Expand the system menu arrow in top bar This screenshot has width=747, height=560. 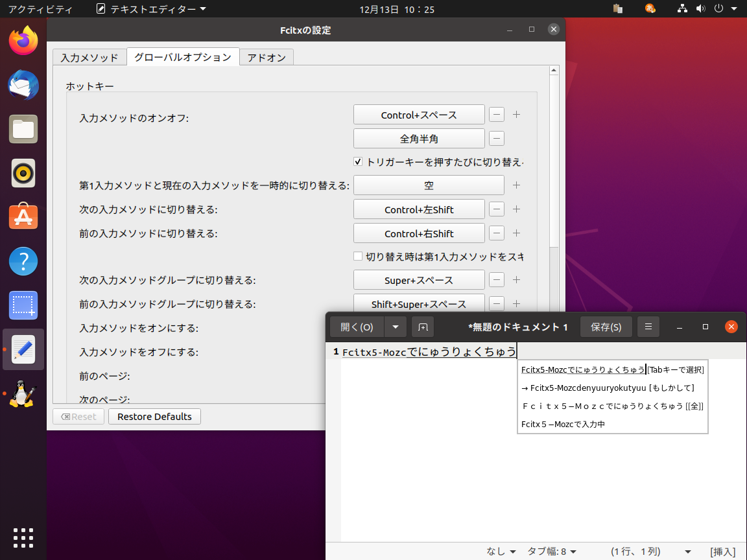[x=734, y=8]
